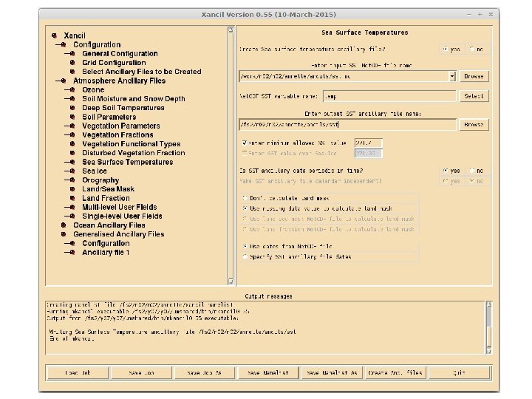Click bullet icon beside Land/Sea Mask
Viewport: 532px width, 399px height.
point(72,189)
